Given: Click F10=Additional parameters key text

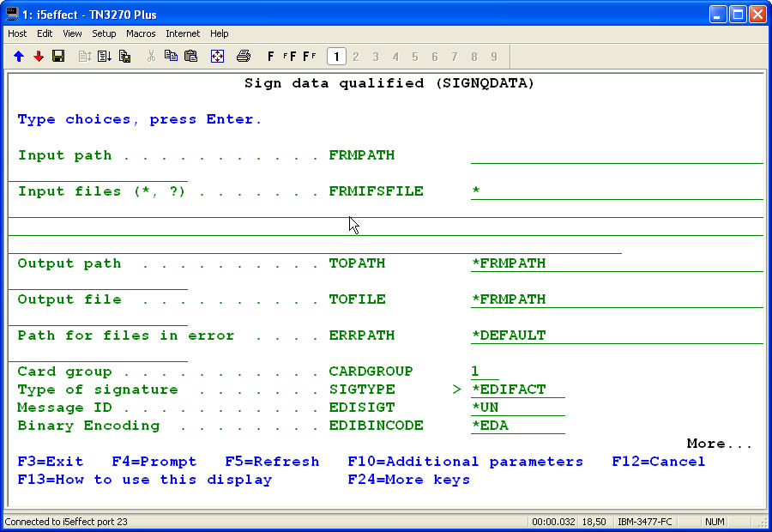Looking at the screenshot, I should click(465, 462).
